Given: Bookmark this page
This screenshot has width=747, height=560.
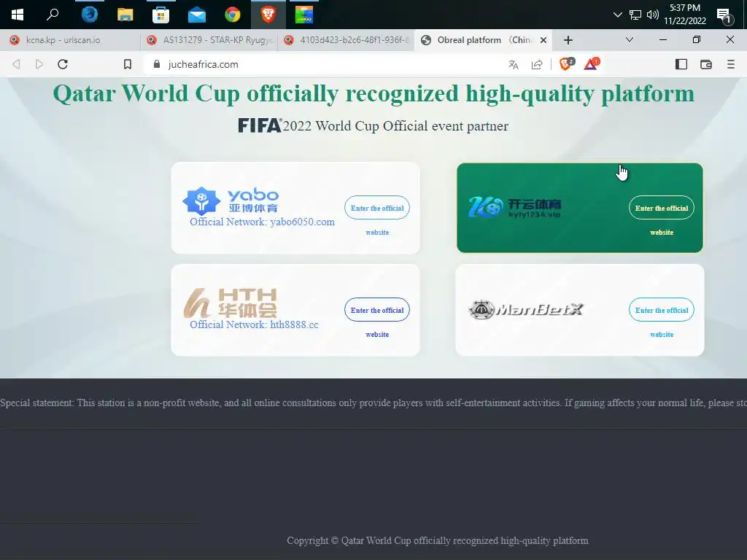Looking at the screenshot, I should 128,64.
